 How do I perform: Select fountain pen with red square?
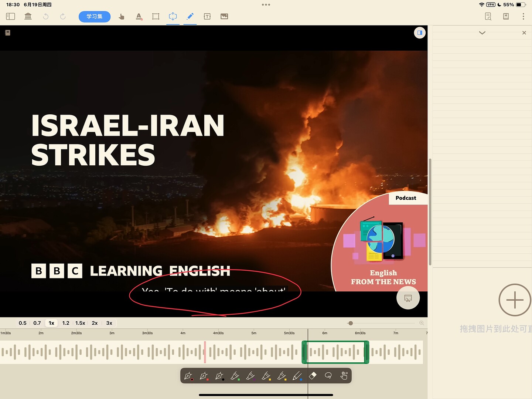point(204,376)
